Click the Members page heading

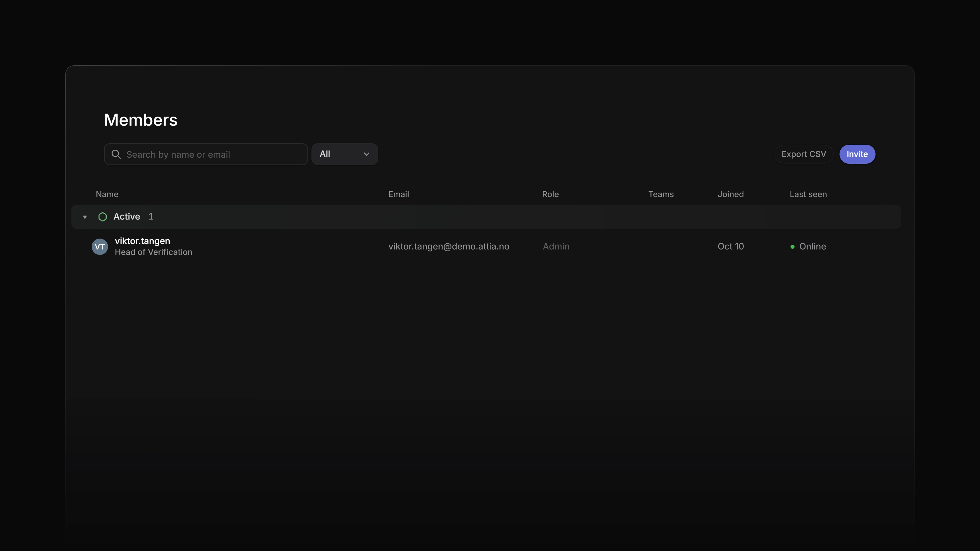click(x=141, y=120)
